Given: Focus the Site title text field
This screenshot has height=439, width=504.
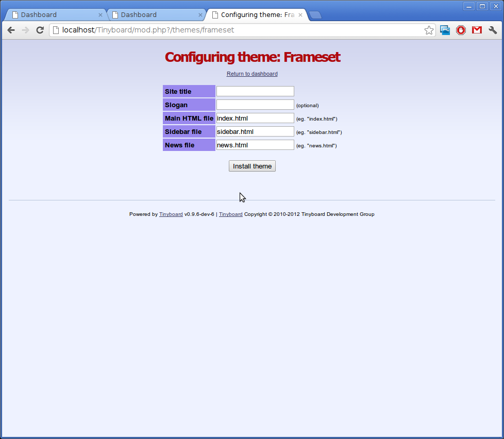Looking at the screenshot, I should pos(255,91).
